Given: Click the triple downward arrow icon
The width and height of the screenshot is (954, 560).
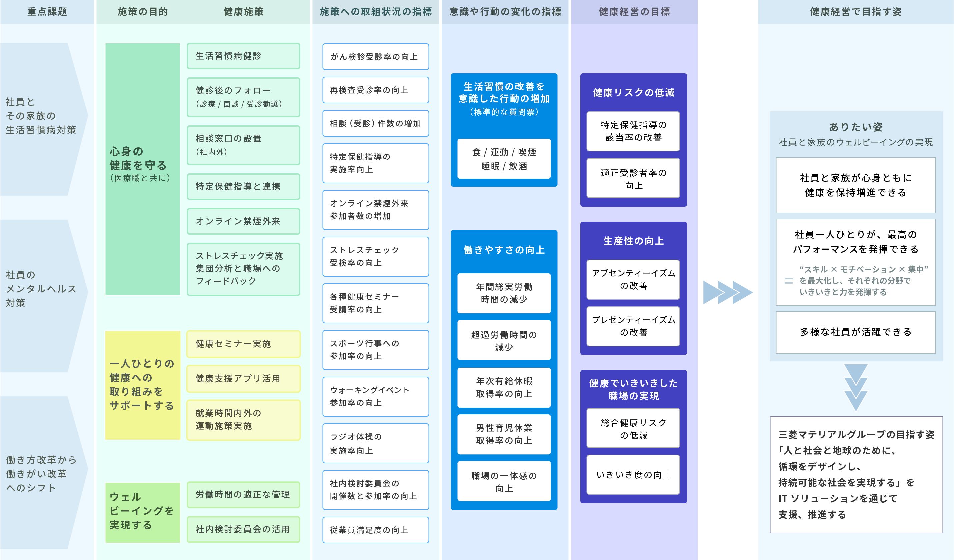Looking at the screenshot, I should click(856, 388).
